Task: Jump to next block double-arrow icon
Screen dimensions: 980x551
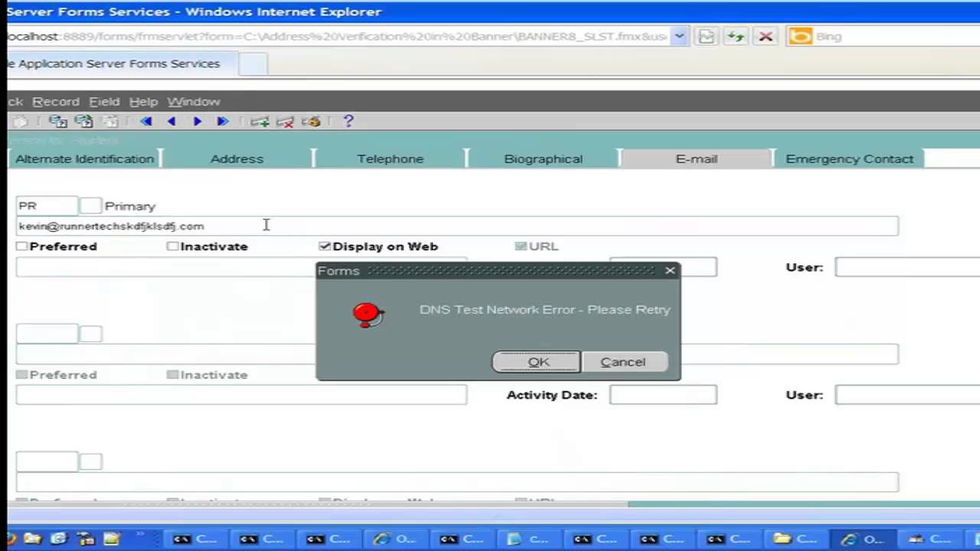Action: pos(222,121)
